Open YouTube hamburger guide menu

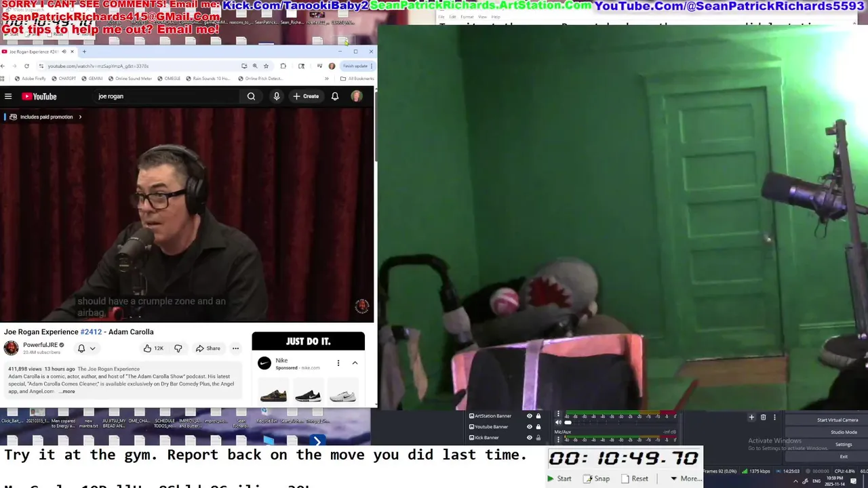pyautogui.click(x=8, y=96)
